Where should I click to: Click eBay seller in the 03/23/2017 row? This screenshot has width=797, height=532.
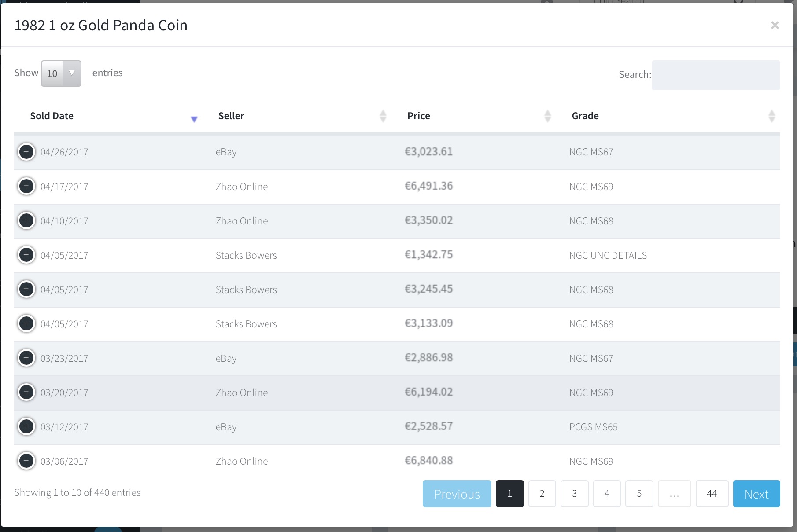point(226,359)
